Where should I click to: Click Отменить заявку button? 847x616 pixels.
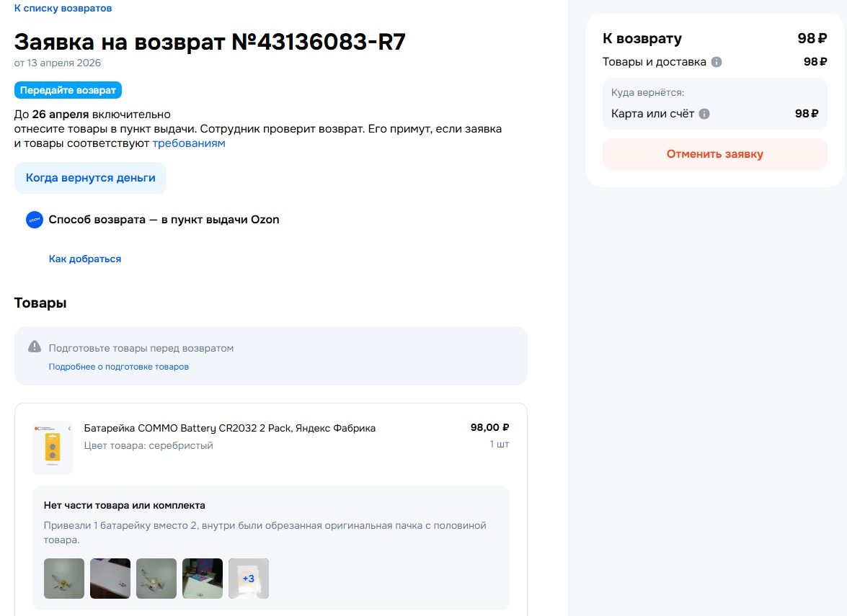coord(714,154)
